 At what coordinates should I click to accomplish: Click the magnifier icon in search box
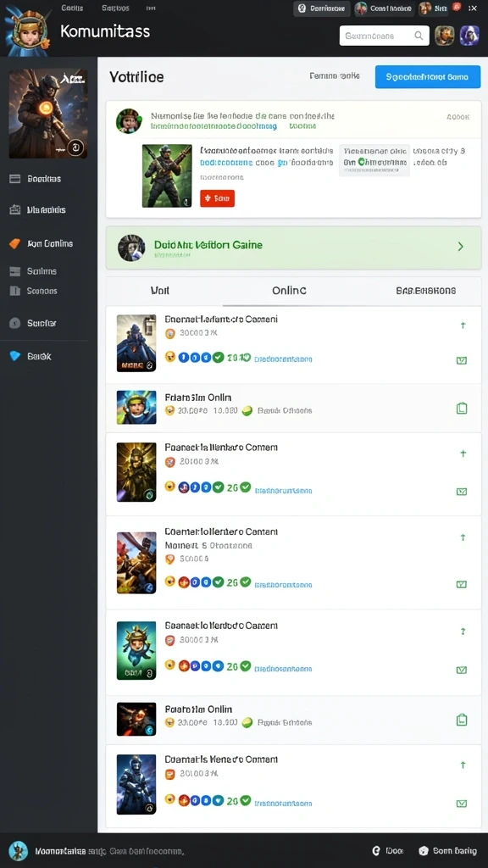(x=419, y=36)
